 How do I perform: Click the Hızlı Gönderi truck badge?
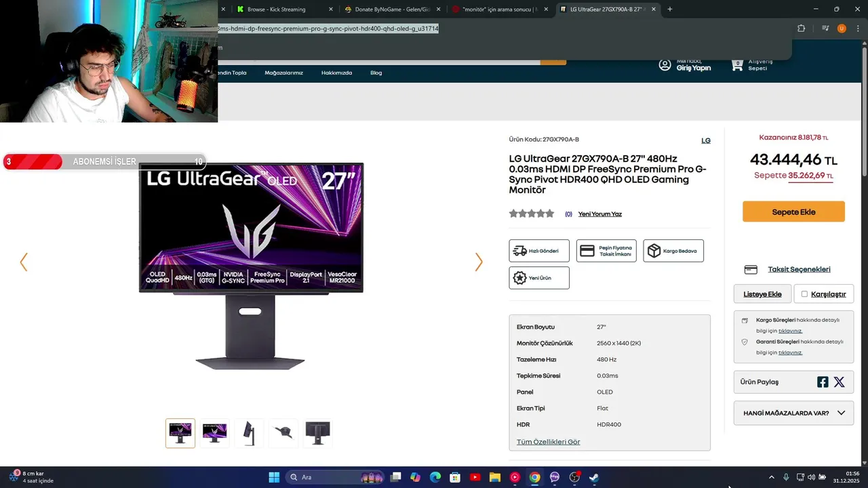pos(539,251)
